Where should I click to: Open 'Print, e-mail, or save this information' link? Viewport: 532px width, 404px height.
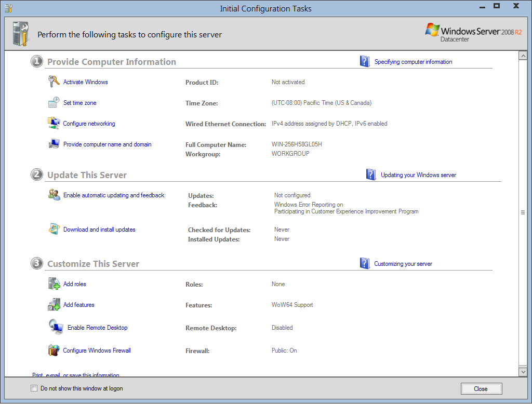point(76,374)
